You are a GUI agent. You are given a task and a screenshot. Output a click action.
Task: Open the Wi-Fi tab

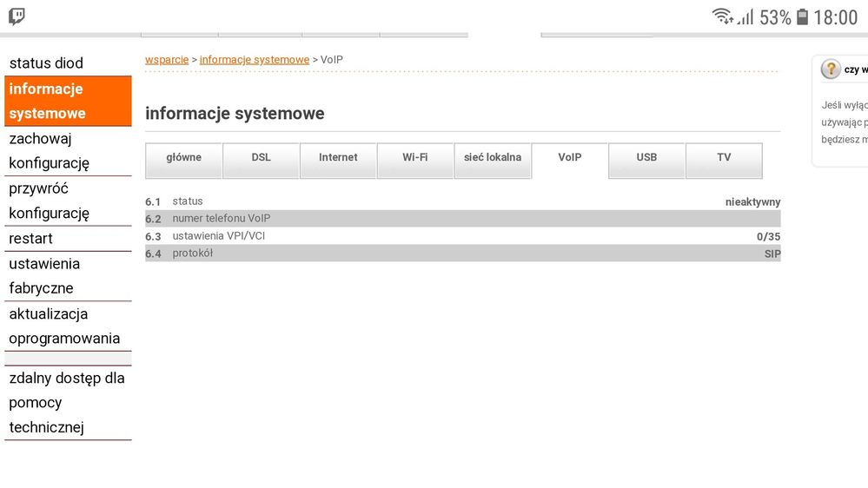click(x=415, y=161)
